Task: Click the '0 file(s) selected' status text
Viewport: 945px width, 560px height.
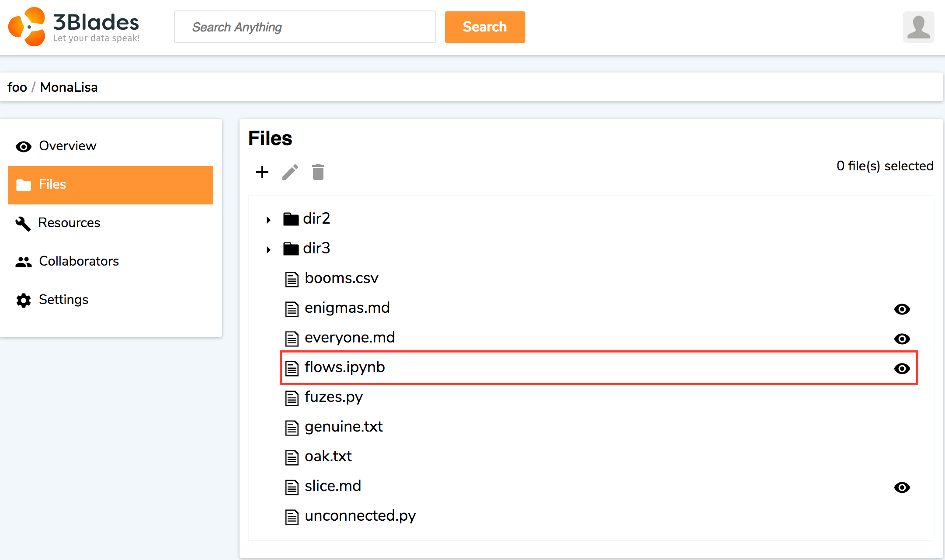Action: pyautogui.click(x=885, y=166)
